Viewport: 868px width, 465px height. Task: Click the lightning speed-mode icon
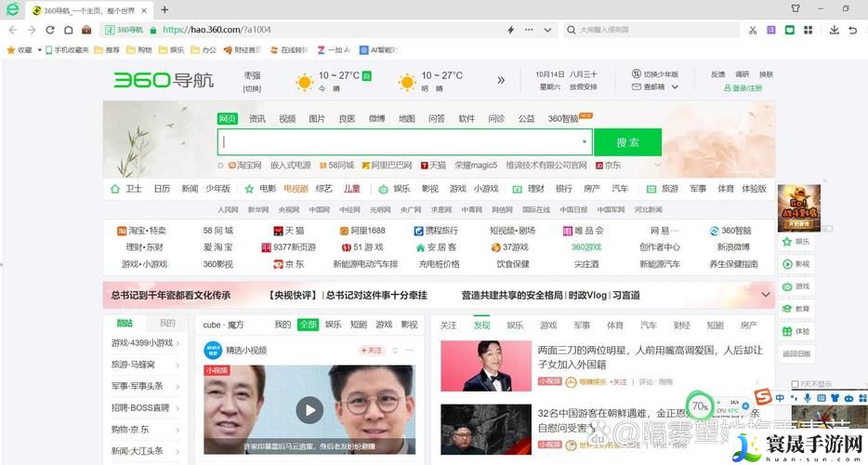pyautogui.click(x=511, y=30)
